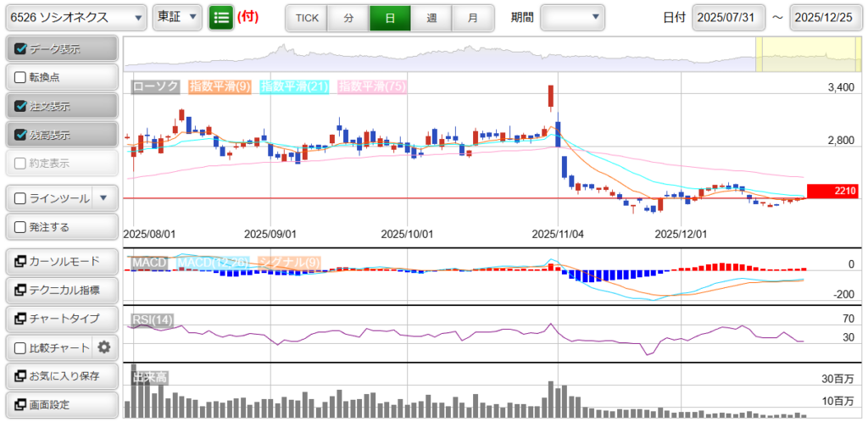This screenshot has height=422, width=868.
Task: Select the TICK chart tab
Action: click(307, 18)
